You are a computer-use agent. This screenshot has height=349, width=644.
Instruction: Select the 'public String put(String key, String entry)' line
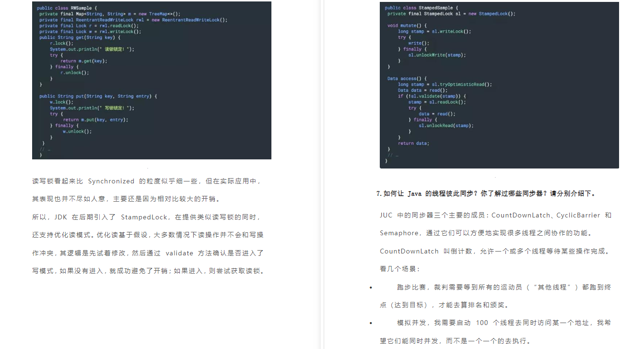click(98, 96)
